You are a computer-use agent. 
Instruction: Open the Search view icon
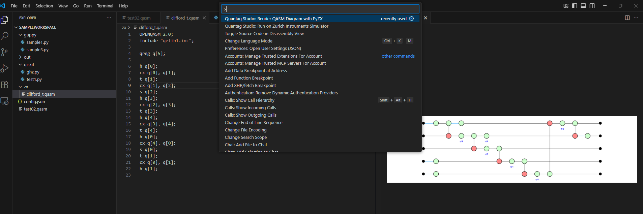(x=5, y=36)
